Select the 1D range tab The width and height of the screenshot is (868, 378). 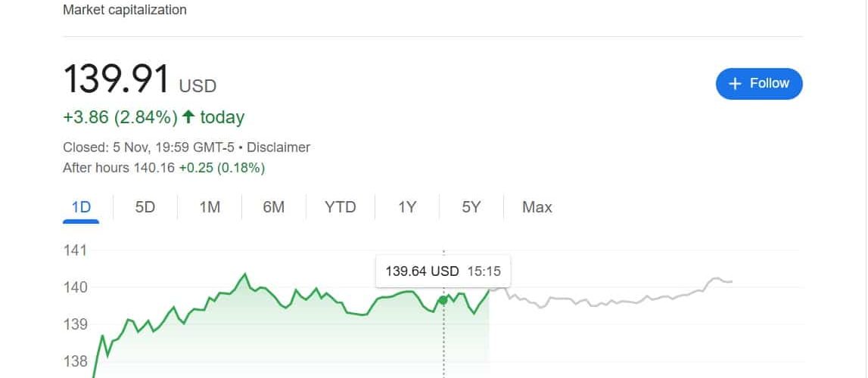[x=81, y=207]
